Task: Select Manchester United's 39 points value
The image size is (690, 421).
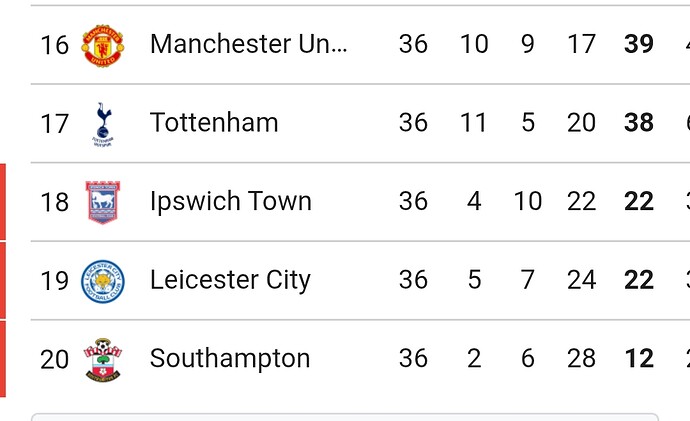Action: click(x=639, y=44)
